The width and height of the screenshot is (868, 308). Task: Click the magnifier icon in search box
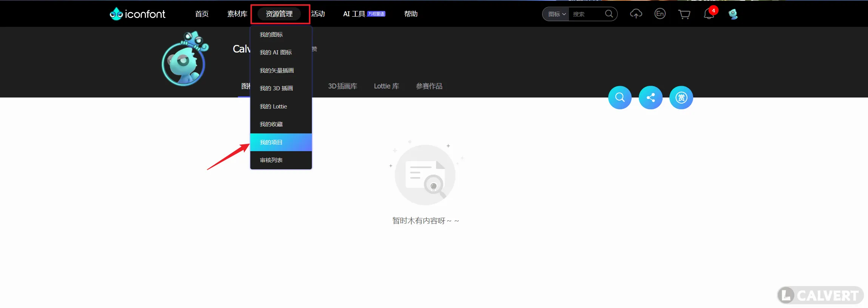pyautogui.click(x=609, y=14)
